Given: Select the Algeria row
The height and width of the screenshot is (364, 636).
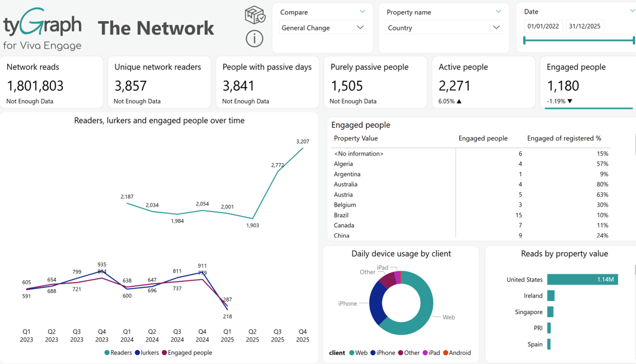Looking at the screenshot, I should [471, 164].
